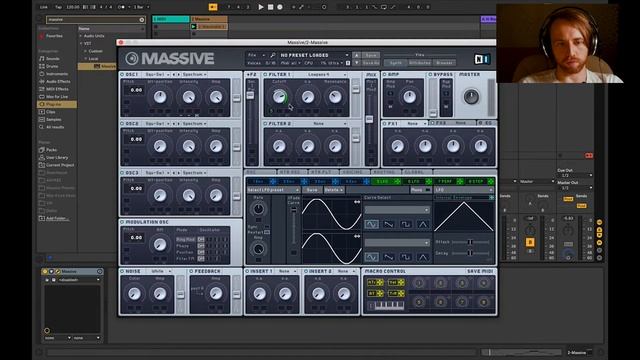Click the Native Instruments NI logo
640x360 pixels.
pyautogui.click(x=482, y=59)
